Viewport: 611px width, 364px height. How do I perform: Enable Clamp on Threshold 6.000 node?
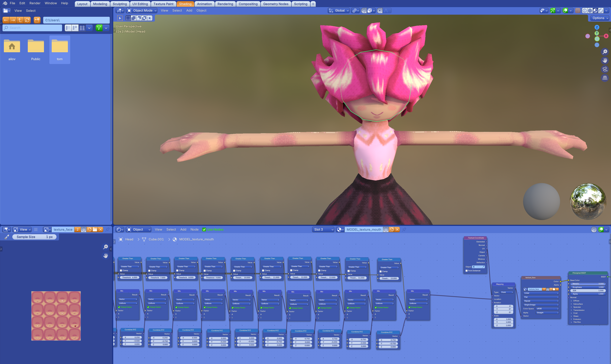[121, 270]
